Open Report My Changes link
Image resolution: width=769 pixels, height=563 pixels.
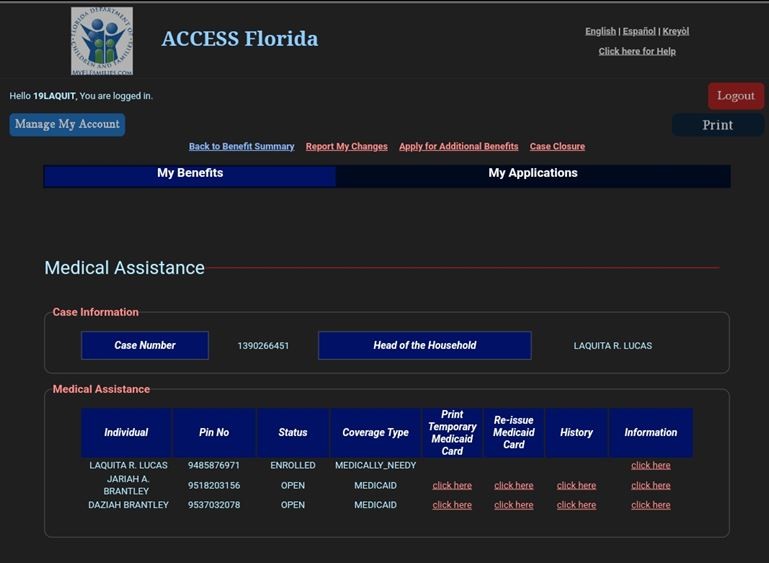point(346,146)
